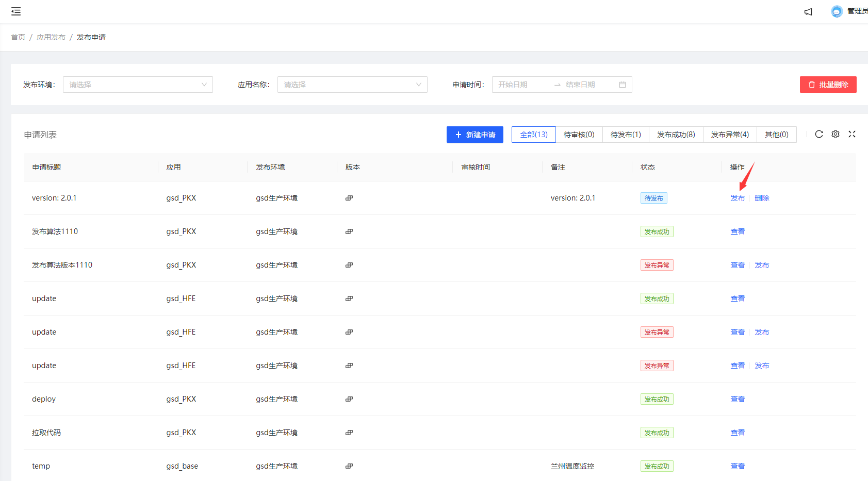
Task: Click the 发布算法1110 title cell
Action: (55, 231)
